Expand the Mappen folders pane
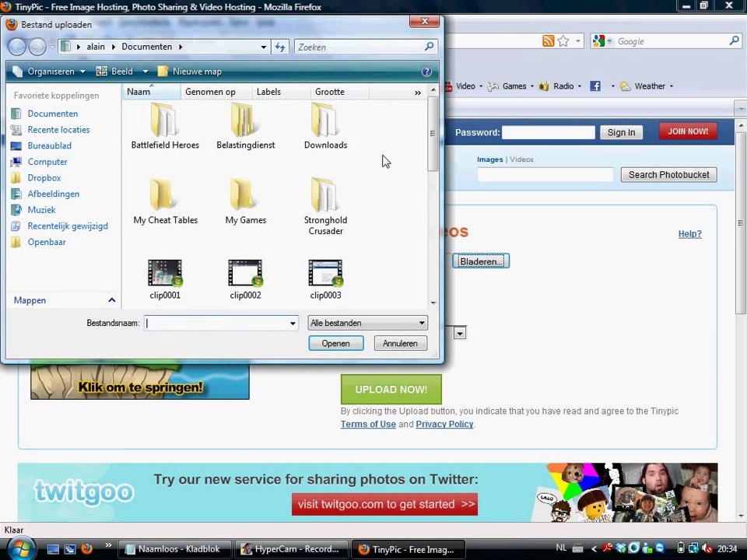 [x=111, y=300]
